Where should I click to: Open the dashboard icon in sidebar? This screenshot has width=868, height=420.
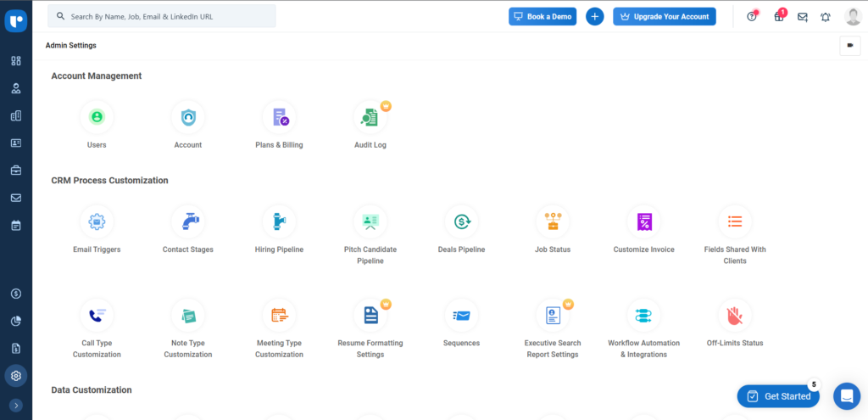[16, 61]
